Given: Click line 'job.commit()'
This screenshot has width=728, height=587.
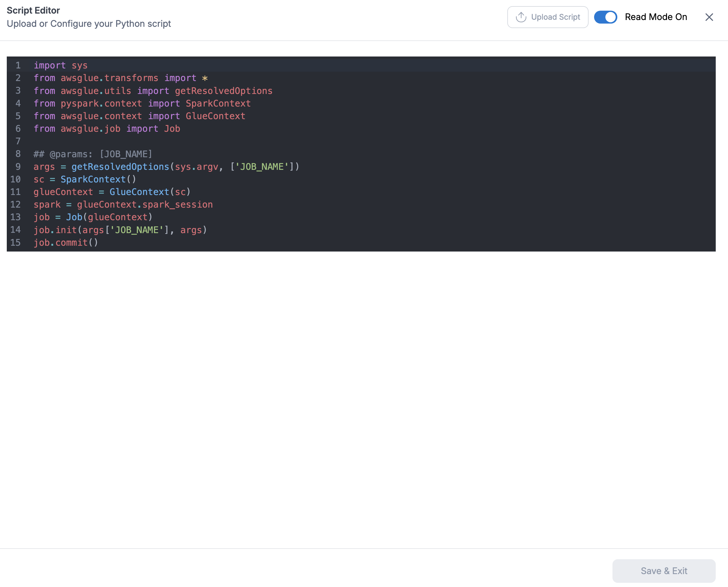Looking at the screenshot, I should click(66, 243).
